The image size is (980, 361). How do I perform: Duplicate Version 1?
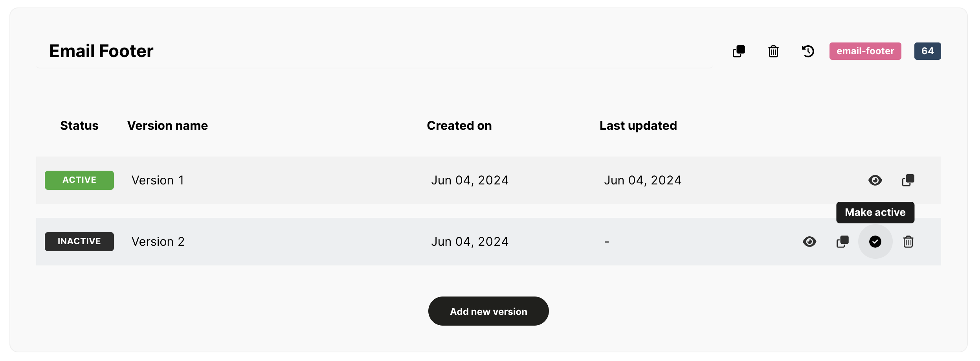click(908, 180)
